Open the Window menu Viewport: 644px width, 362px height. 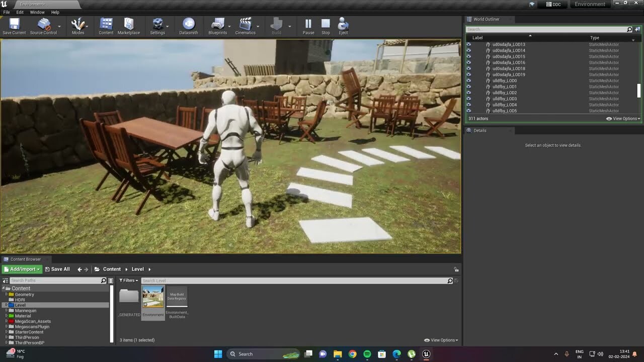37,12
